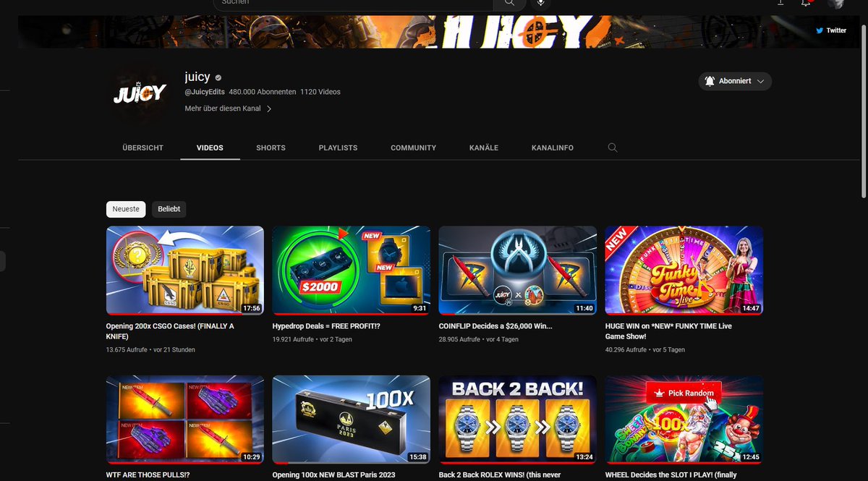
Task: Click the 15:38 duration badge
Action: click(x=418, y=457)
